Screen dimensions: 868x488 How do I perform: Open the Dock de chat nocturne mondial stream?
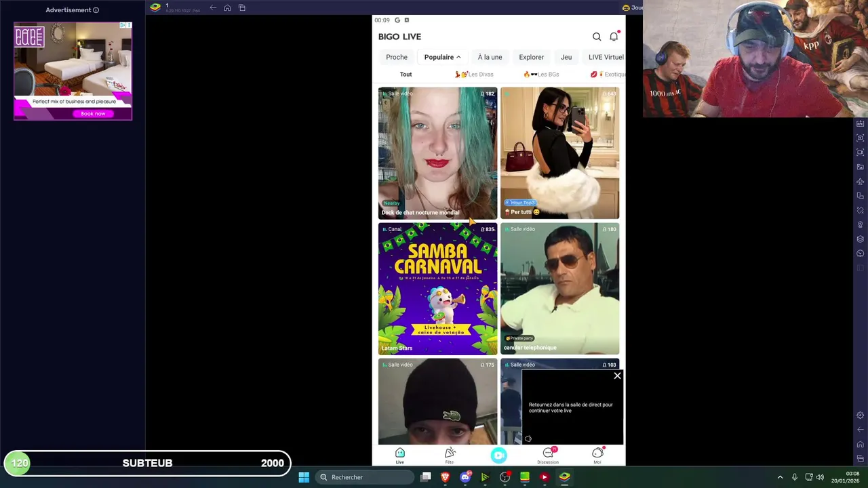click(x=437, y=153)
